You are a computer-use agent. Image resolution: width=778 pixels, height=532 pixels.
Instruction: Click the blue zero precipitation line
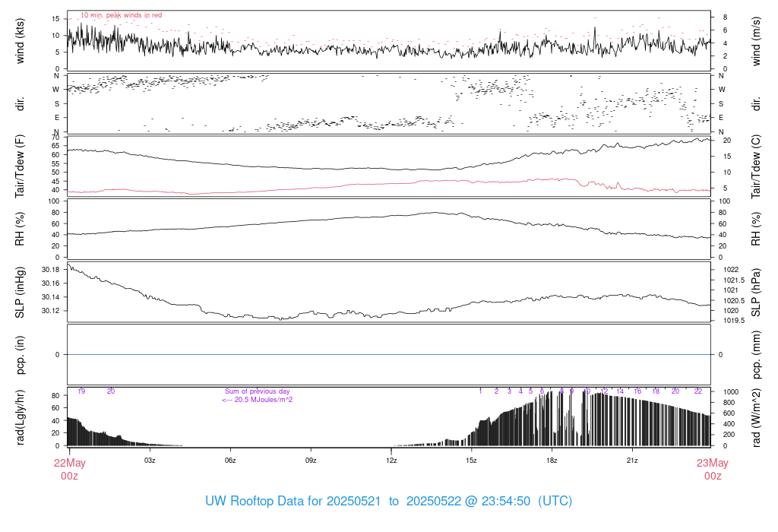click(389, 354)
